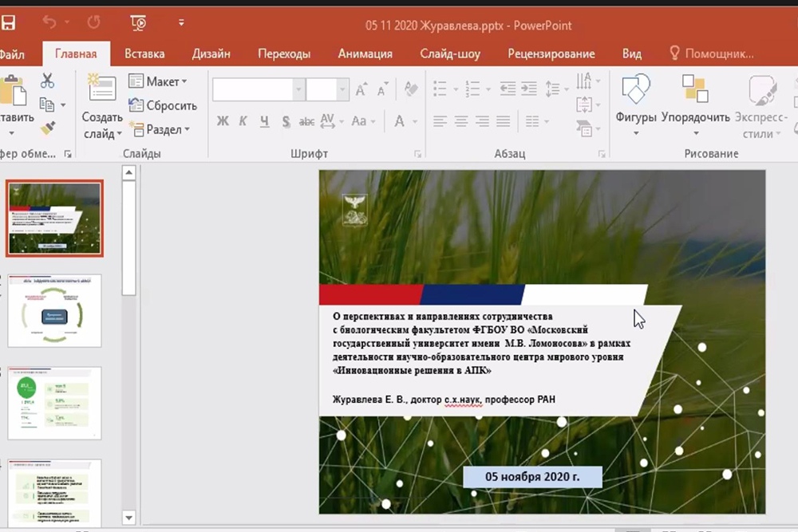Screen dimensions: 798x532
Task: Toggle bold formatting with Ж button
Action: tap(223, 121)
